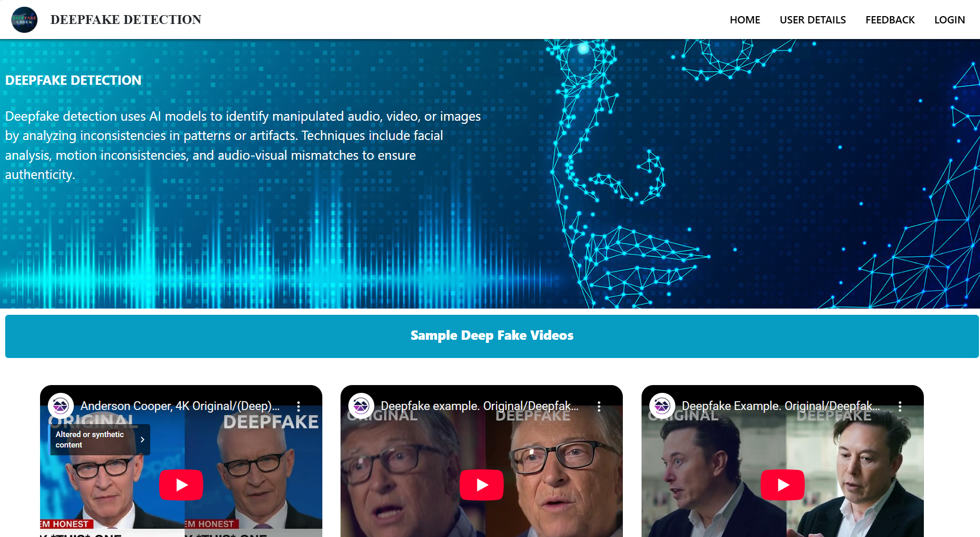
Task: Open the second video's title link
Action: point(479,406)
